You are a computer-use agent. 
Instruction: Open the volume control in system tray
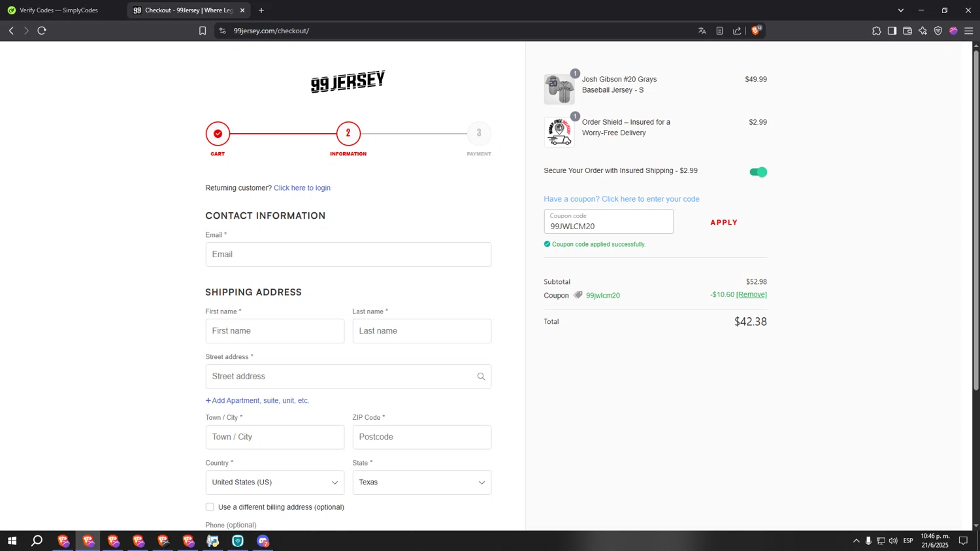click(x=893, y=541)
